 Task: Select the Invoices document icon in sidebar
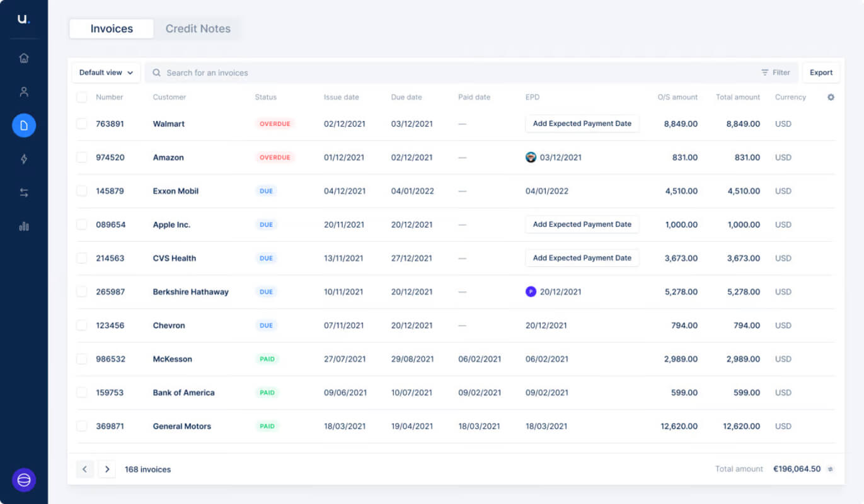(24, 125)
